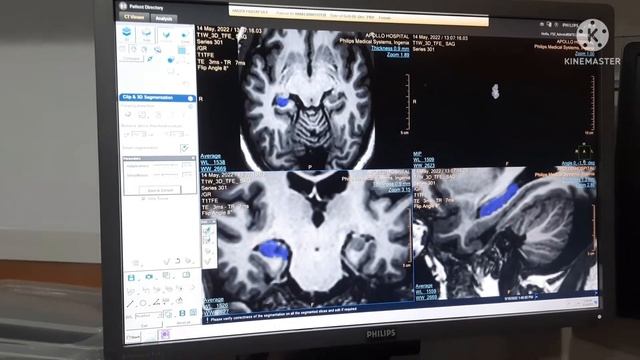Click the pink icon at the bottom of the panel
640x360 pixels.
click(x=165, y=334)
